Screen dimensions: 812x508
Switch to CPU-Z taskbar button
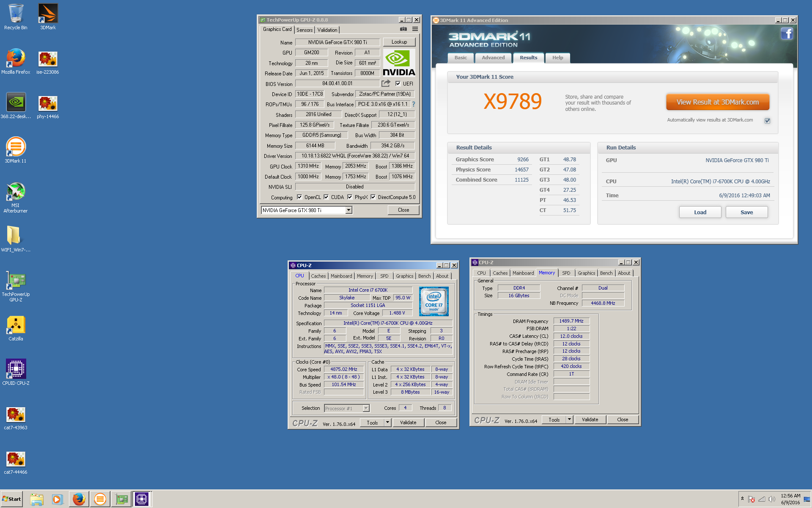point(142,499)
